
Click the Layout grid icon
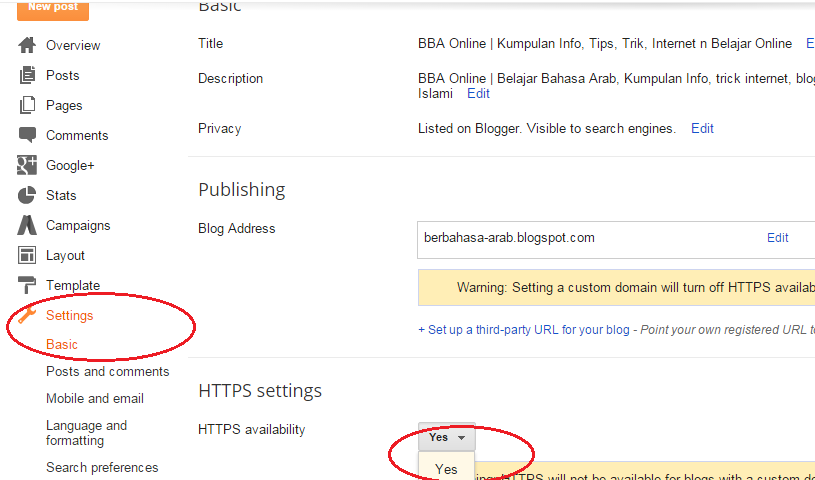(x=27, y=255)
